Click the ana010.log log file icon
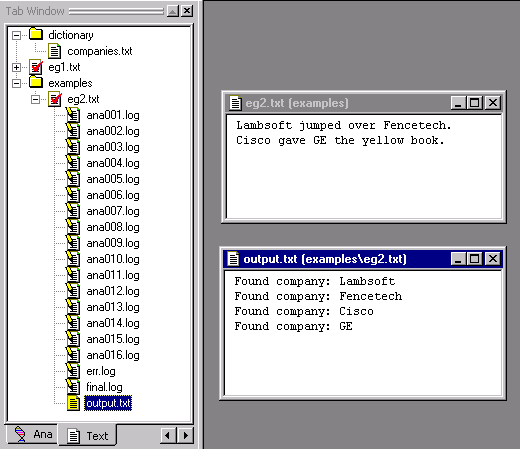This screenshot has width=520, height=449. (73, 259)
